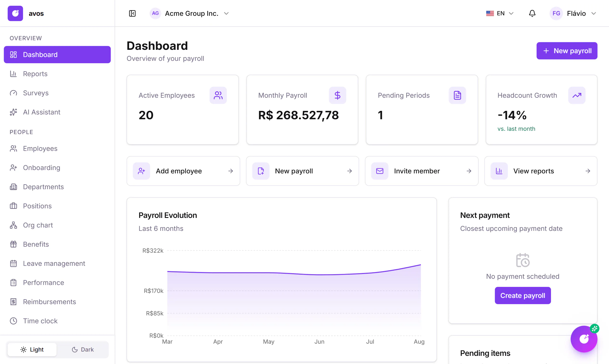This screenshot has height=364, width=609.
Task: Click the New payroll quick action label
Action: pos(294,171)
